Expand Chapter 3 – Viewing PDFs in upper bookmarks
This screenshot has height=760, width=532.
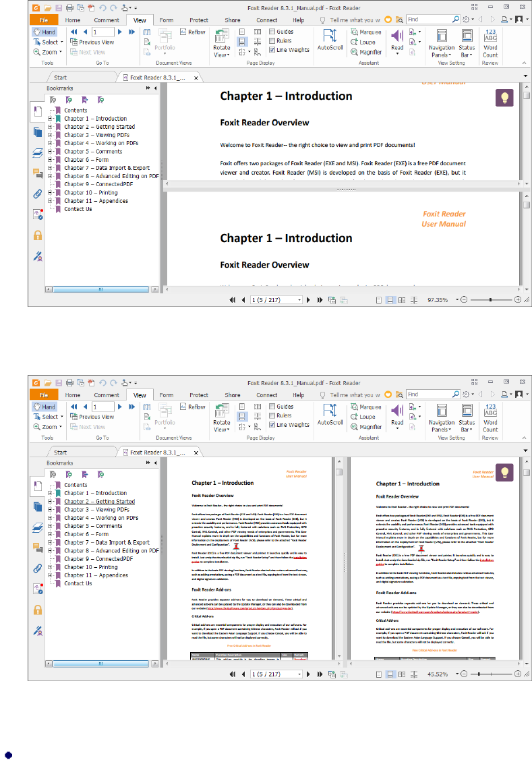click(x=50, y=136)
